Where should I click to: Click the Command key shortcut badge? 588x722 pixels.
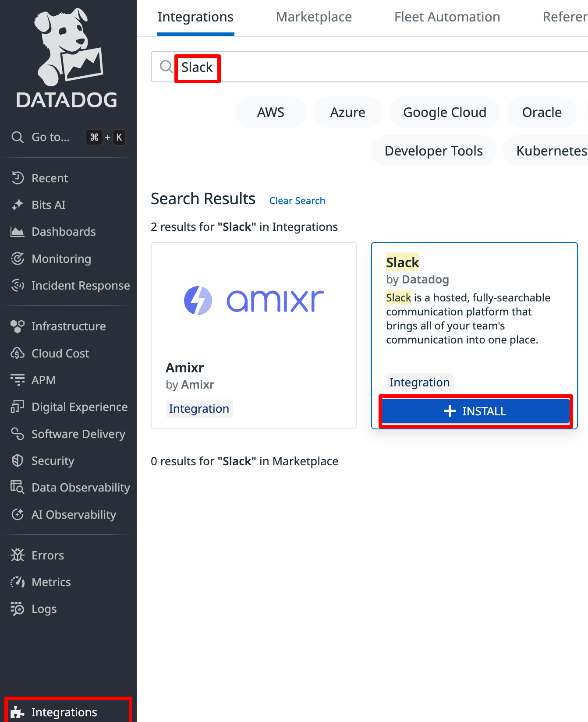pyautogui.click(x=94, y=137)
